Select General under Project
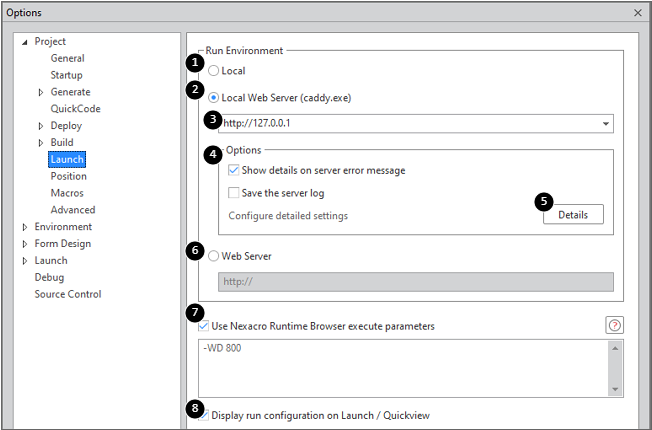Screen dimensions: 652x430 [67, 58]
